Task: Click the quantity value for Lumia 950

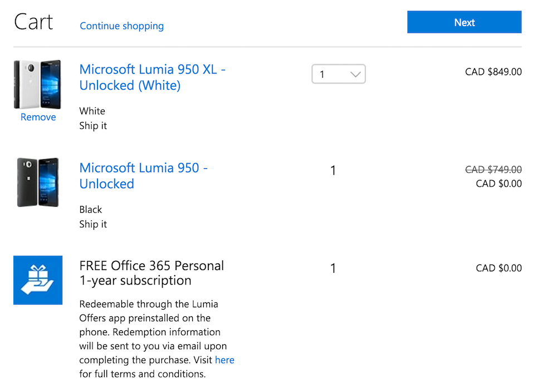Action: (333, 170)
